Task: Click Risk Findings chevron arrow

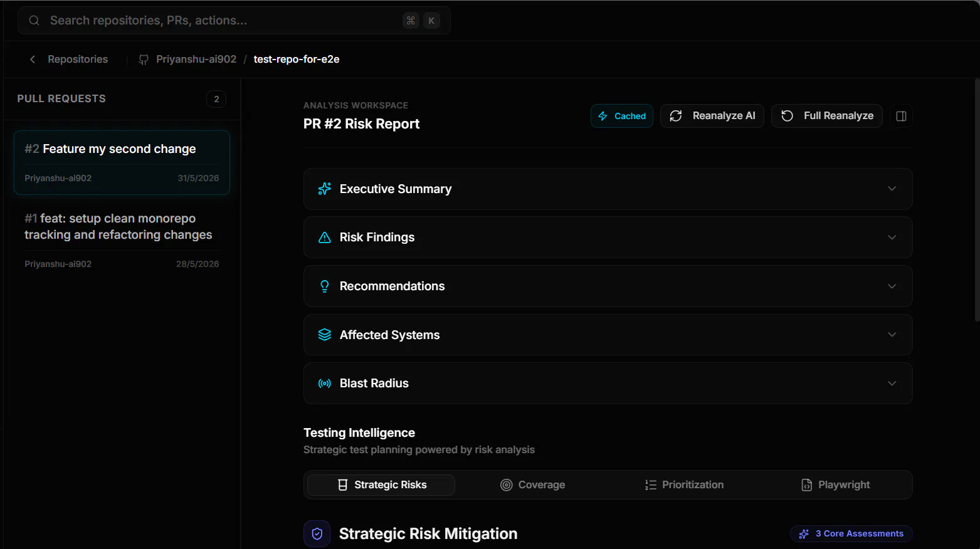Action: [x=892, y=238]
